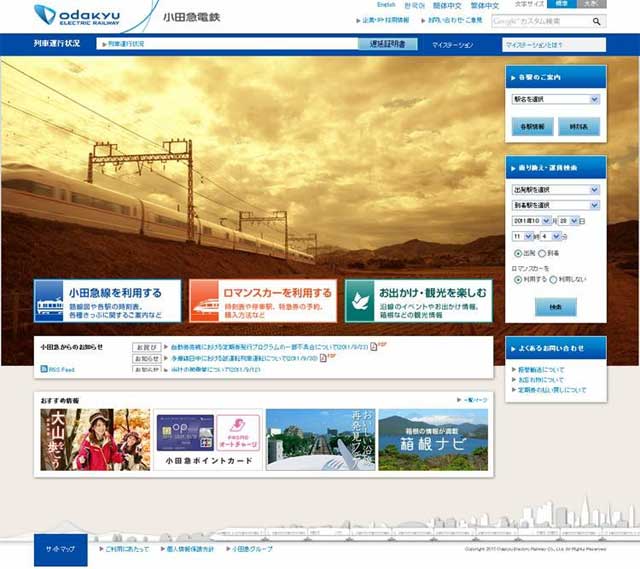Viewport: 640px width, 569px height.
Task: Click the search magnifier icon
Action: 598,21
